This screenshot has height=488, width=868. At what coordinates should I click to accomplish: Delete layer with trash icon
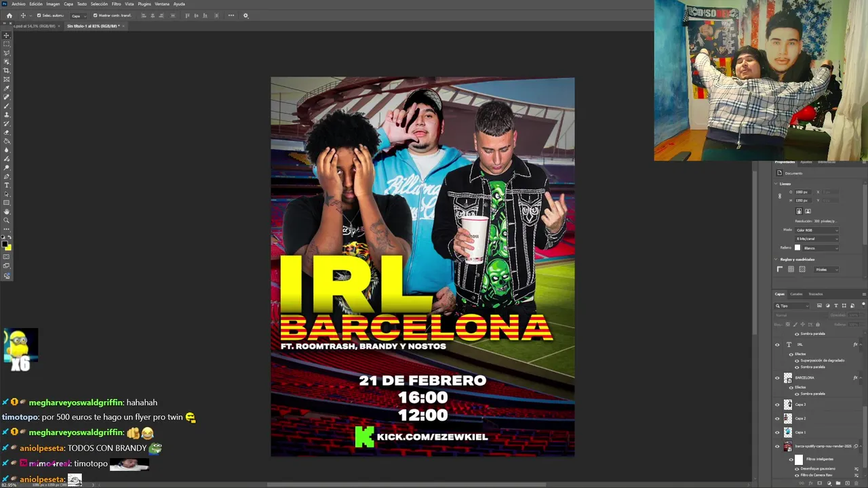(856, 483)
